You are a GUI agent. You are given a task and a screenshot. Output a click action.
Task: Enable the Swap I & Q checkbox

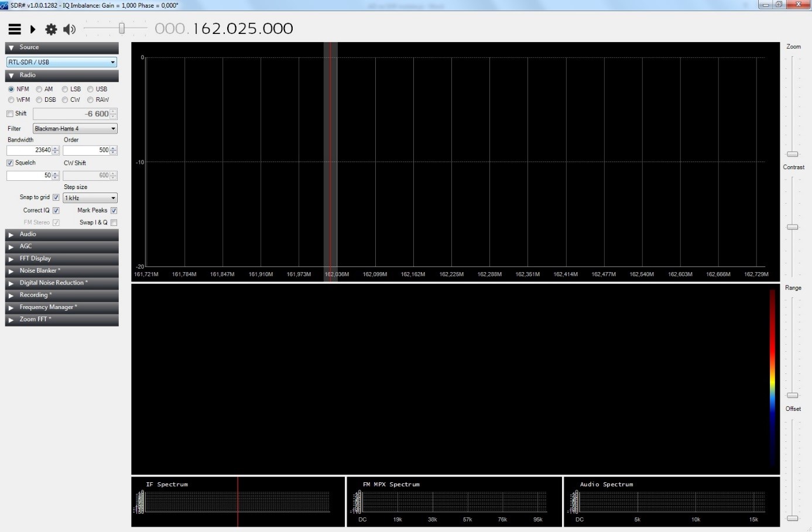click(x=114, y=222)
